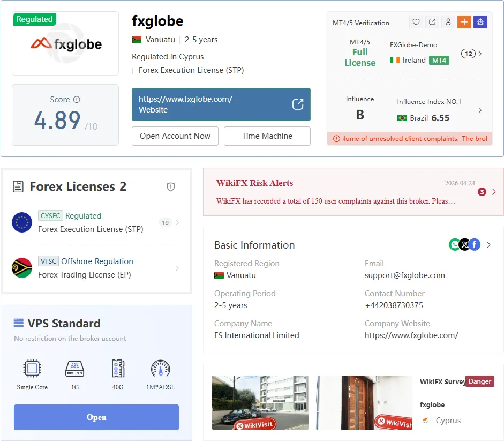Click the heart favorite icon

[416, 22]
